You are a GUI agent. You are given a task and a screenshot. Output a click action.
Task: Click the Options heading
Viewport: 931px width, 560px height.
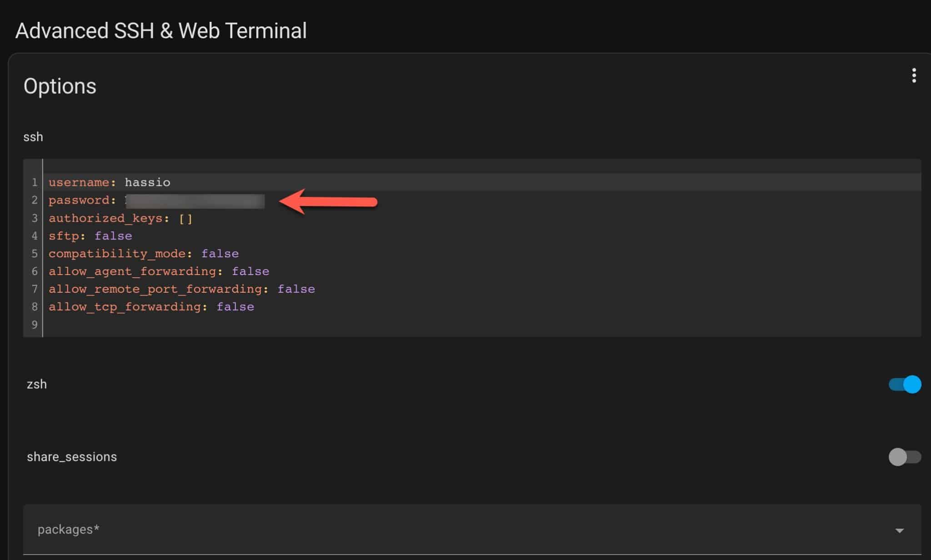click(60, 85)
